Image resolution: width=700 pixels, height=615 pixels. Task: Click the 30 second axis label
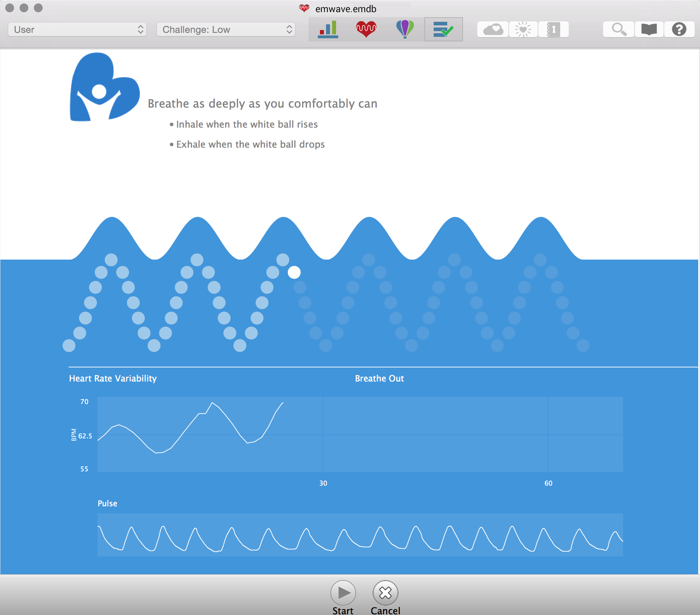pos(323,483)
